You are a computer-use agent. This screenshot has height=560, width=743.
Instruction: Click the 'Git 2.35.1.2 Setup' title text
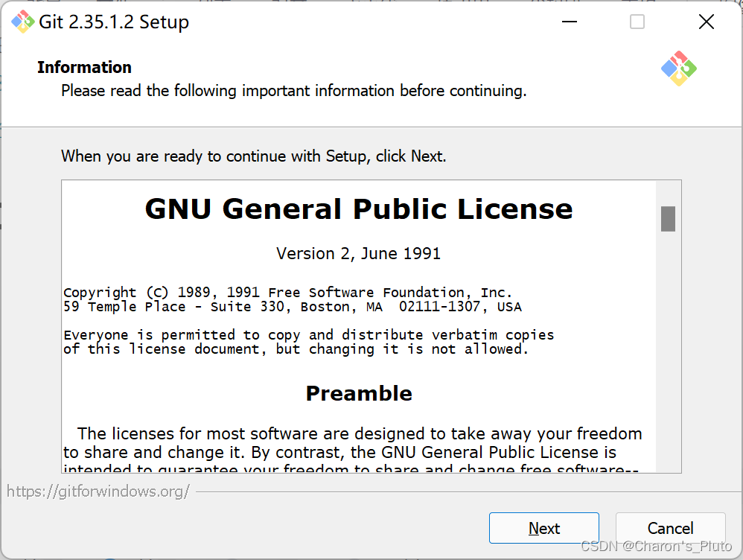[x=114, y=22]
